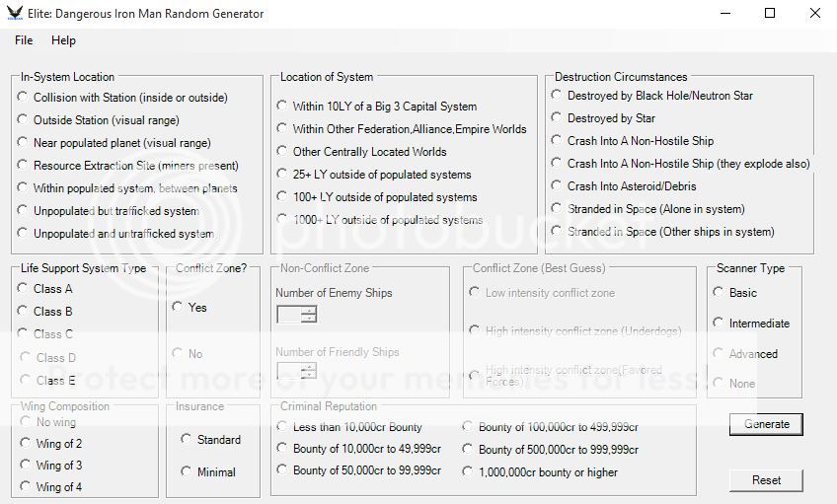Image resolution: width=837 pixels, height=504 pixels.
Task: Select Less than 10,000cr Bounty
Action: coord(349,427)
